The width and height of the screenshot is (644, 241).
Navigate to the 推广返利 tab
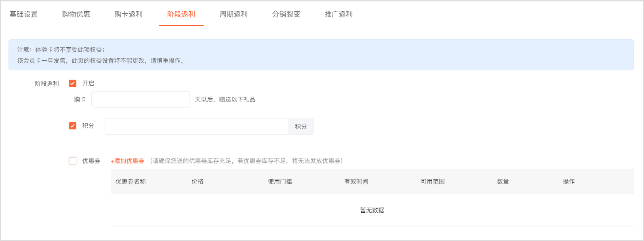(339, 14)
